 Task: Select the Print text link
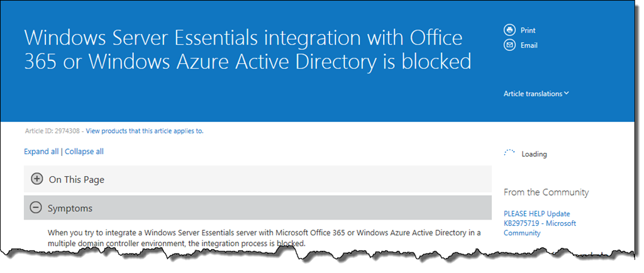tap(528, 30)
